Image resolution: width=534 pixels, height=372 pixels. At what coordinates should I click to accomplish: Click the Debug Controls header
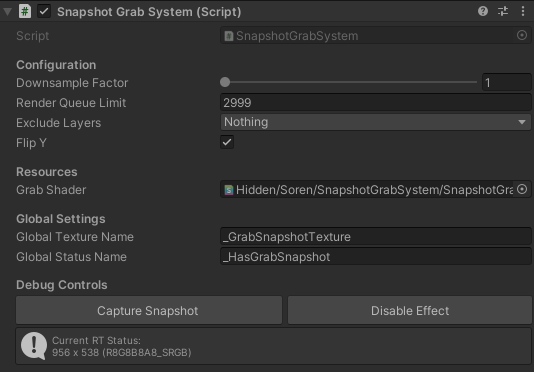point(62,285)
